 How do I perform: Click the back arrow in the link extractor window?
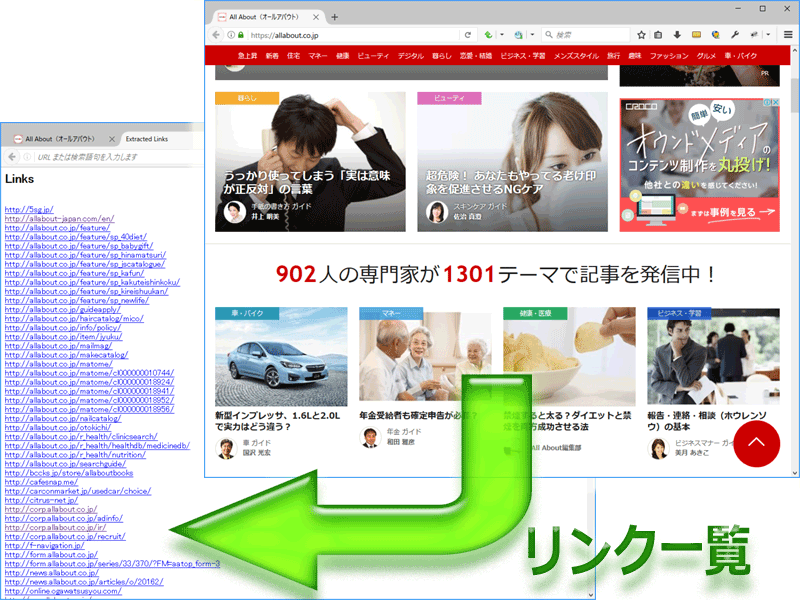pyautogui.click(x=11, y=156)
